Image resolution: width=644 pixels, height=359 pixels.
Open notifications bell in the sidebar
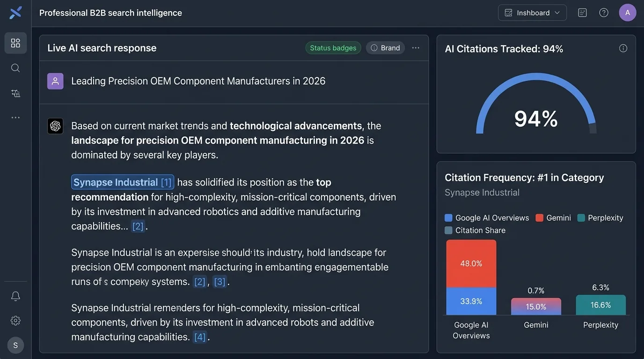pyautogui.click(x=15, y=296)
